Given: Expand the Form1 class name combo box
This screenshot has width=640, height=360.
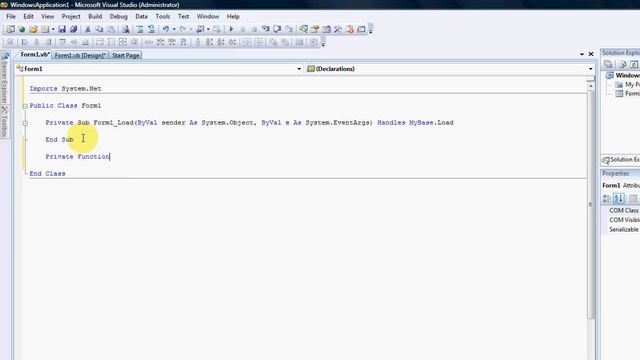Looking at the screenshot, I should (x=299, y=69).
